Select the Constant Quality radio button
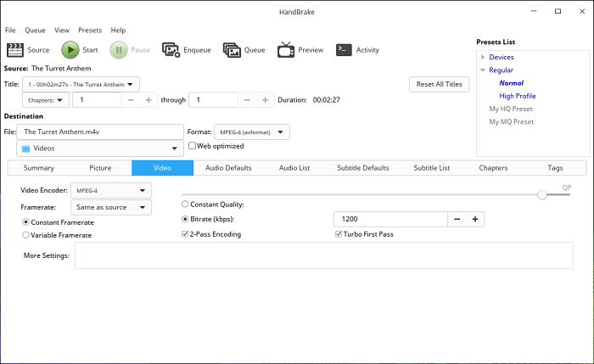This screenshot has height=364, width=594. click(186, 204)
